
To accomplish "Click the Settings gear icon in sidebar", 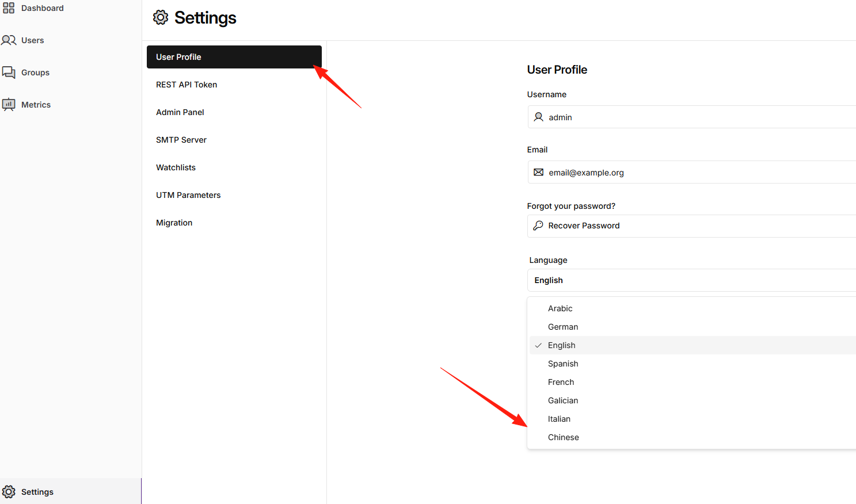I will (x=9, y=492).
